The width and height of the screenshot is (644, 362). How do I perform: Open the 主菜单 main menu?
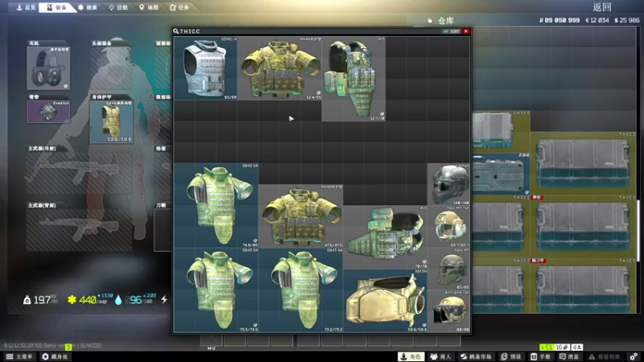click(x=19, y=356)
